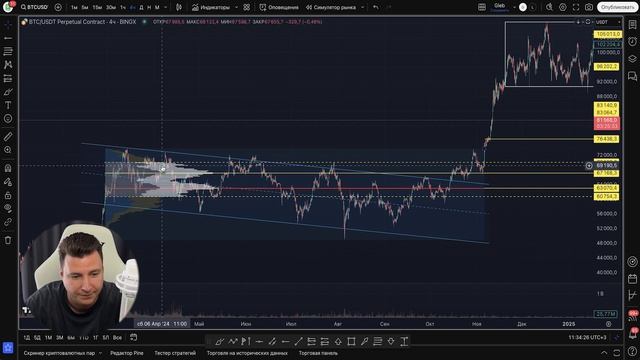Take a chart snapshot with camera icon
The width and height of the screenshot is (640, 360).
tap(589, 7)
